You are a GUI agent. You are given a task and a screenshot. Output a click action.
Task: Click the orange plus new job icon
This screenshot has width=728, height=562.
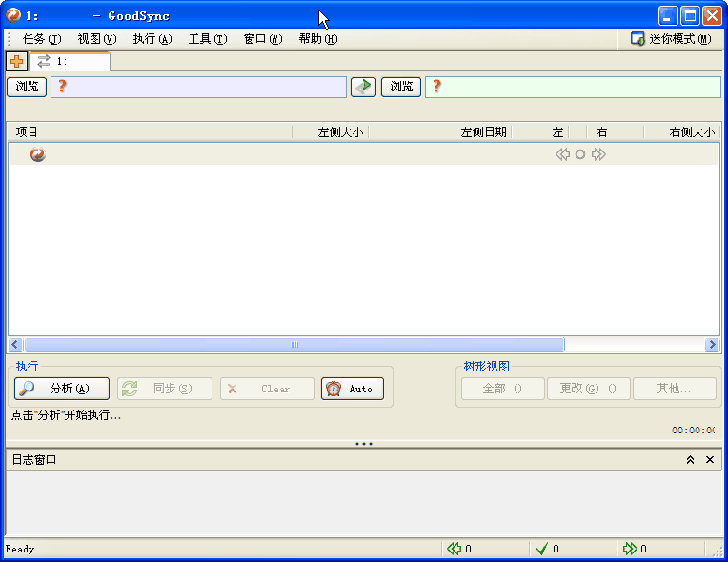[x=16, y=62]
